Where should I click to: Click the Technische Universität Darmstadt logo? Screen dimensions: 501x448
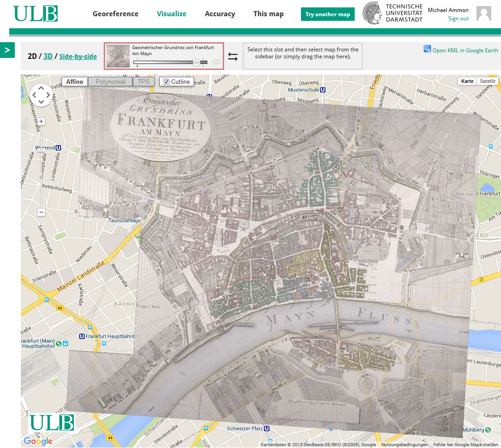click(x=392, y=13)
